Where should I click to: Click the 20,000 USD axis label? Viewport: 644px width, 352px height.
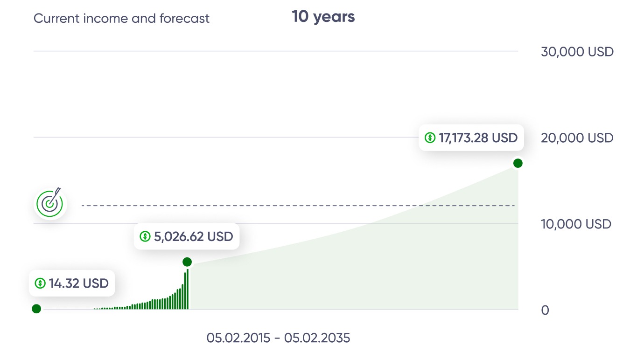[577, 138]
